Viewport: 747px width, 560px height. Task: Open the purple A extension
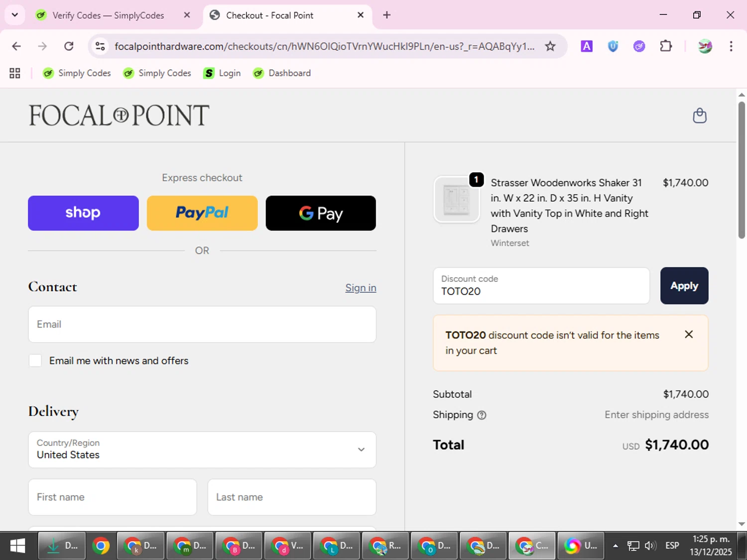[x=587, y=46]
